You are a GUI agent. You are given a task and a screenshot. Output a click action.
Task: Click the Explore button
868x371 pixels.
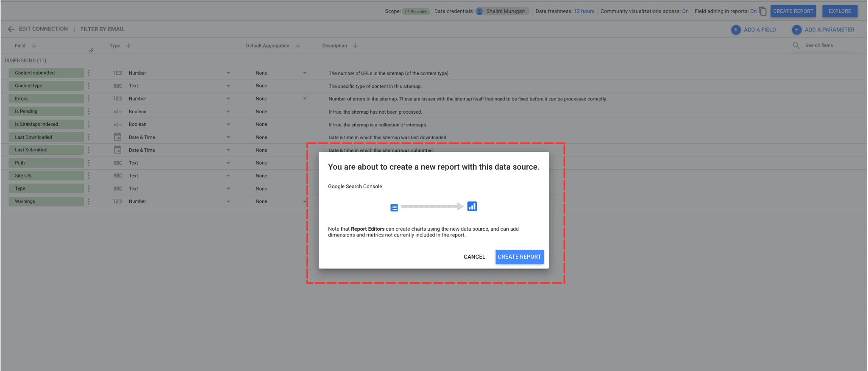[840, 11]
